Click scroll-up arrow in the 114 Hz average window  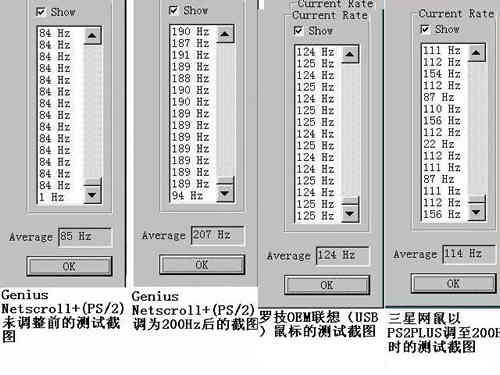(476, 53)
